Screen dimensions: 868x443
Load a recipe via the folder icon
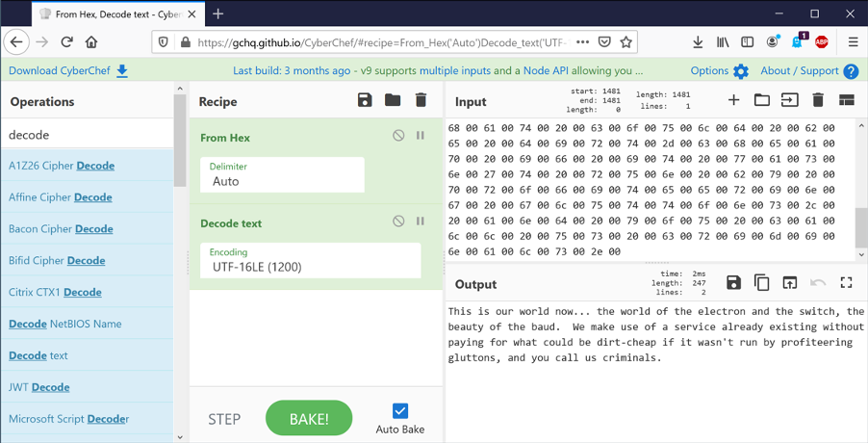(x=393, y=100)
